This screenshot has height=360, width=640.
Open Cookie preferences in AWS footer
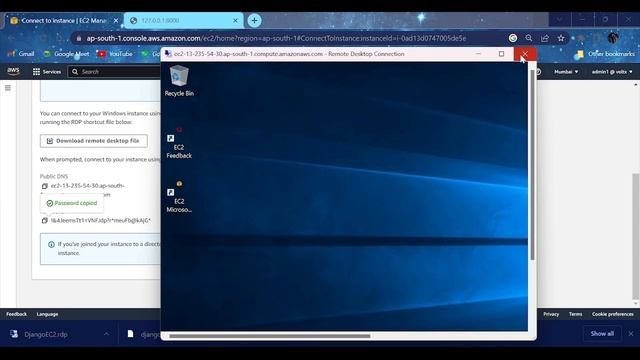[x=613, y=314]
